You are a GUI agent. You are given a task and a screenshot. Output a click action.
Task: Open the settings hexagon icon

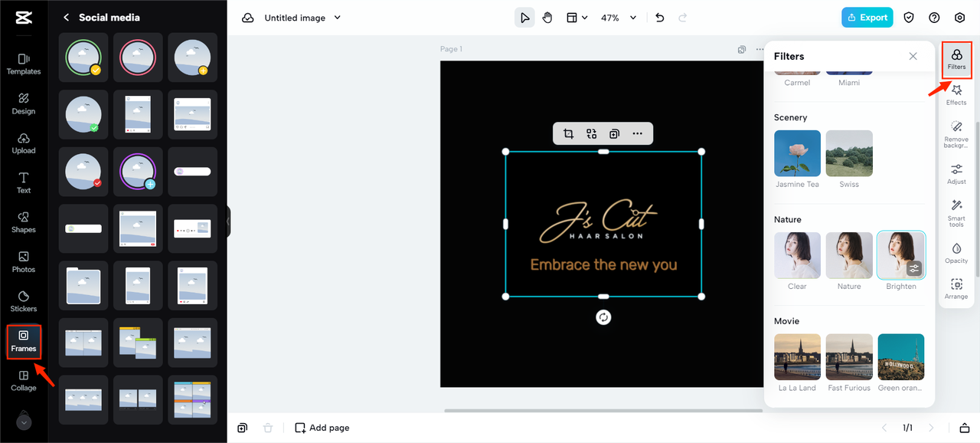[960, 18]
